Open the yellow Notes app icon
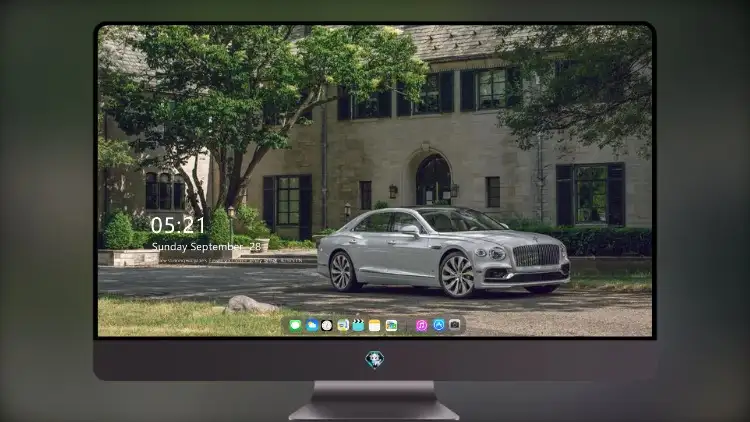Screen dimensions: 750x422 (x=375, y=325)
